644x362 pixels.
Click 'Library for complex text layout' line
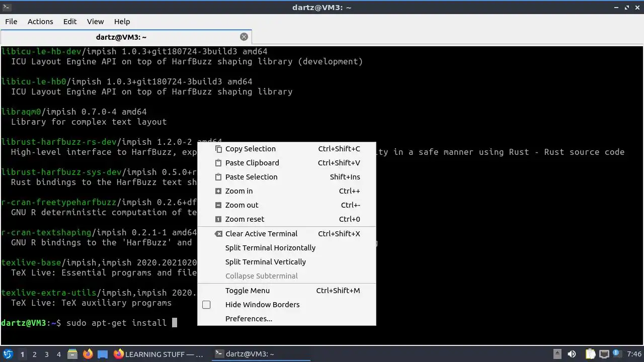pyautogui.click(x=89, y=122)
